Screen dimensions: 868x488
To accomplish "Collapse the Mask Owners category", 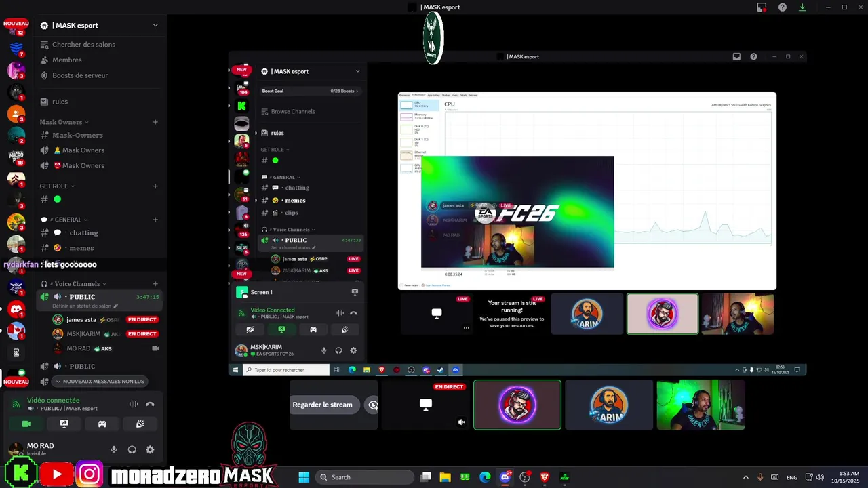I will (64, 122).
